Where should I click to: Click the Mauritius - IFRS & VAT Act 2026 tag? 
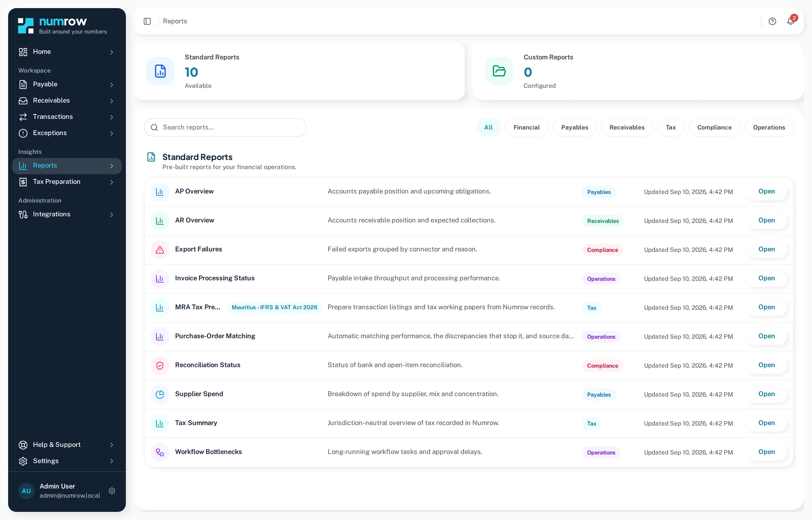point(274,307)
